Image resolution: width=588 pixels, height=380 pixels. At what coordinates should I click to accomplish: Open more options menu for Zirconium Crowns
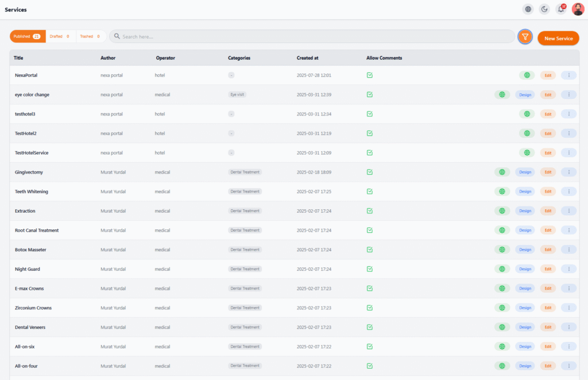click(569, 308)
